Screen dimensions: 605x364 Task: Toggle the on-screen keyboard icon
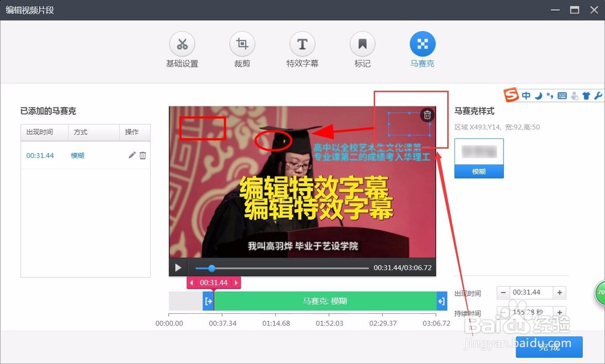pos(561,96)
